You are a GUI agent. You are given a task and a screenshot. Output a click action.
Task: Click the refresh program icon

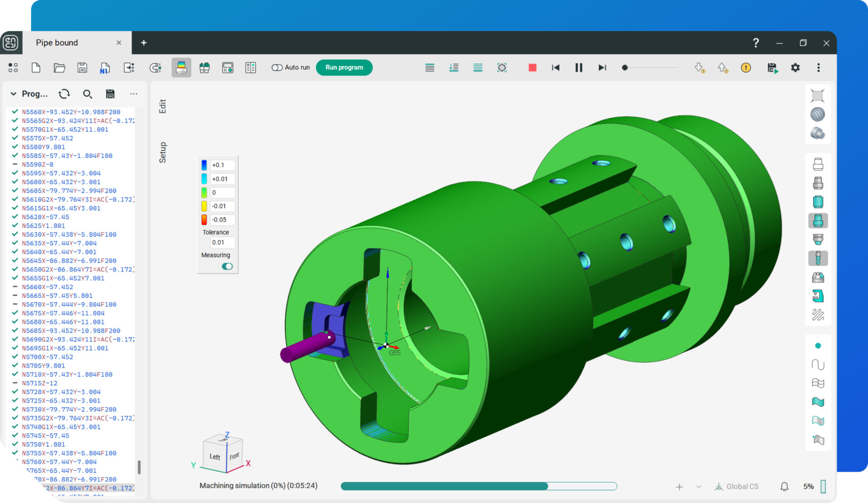pyautogui.click(x=64, y=94)
